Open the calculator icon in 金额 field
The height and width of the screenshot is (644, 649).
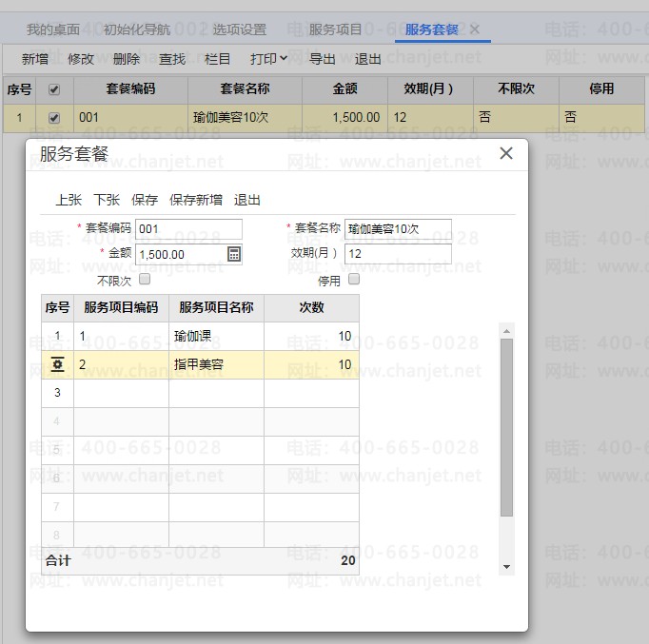tap(234, 254)
